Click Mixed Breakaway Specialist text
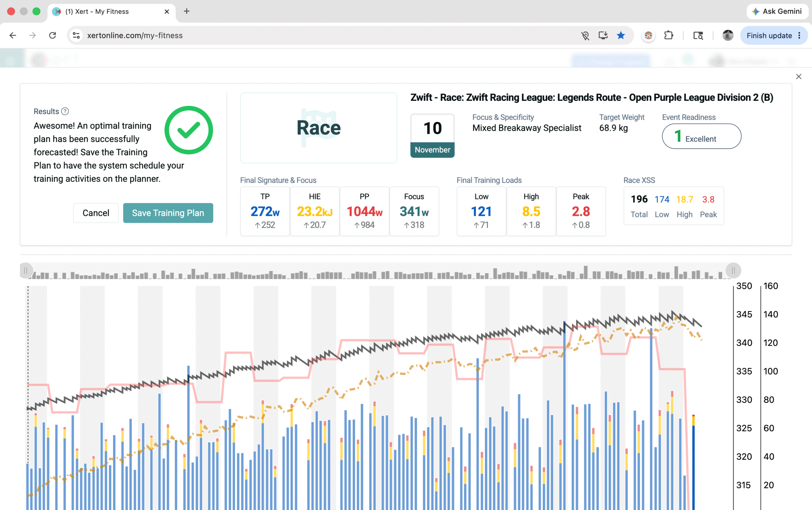Screen dimensions: 812x510 click(x=527, y=128)
